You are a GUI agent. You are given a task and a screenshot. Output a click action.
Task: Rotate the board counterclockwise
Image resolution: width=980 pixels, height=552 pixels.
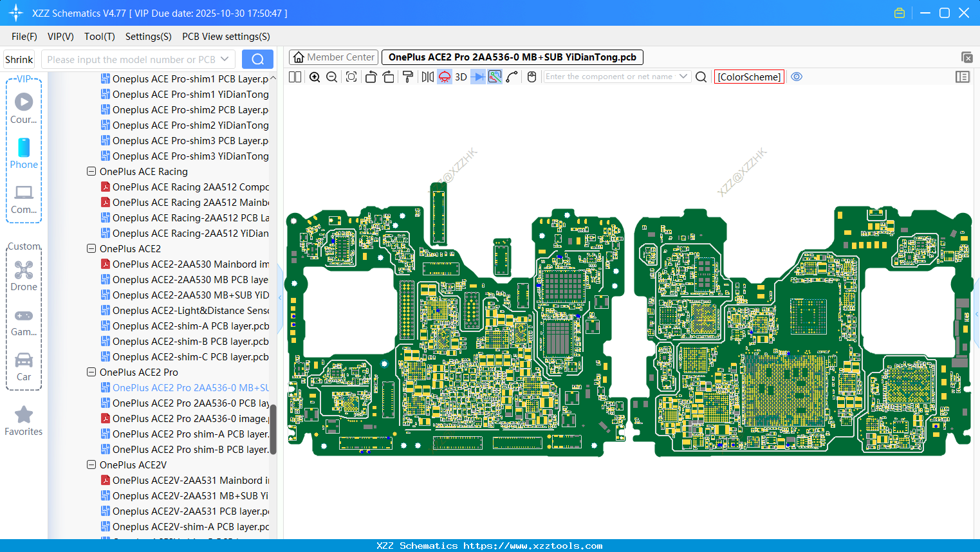371,77
